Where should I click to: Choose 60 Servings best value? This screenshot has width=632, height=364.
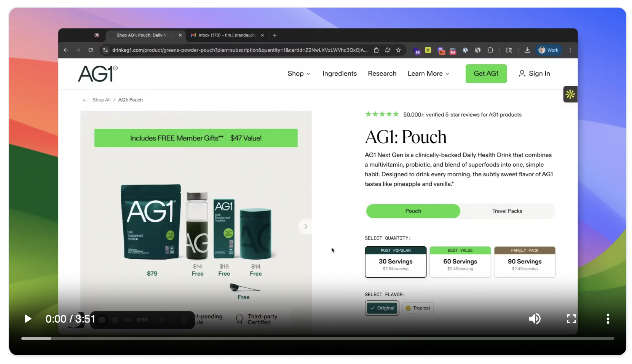460,262
